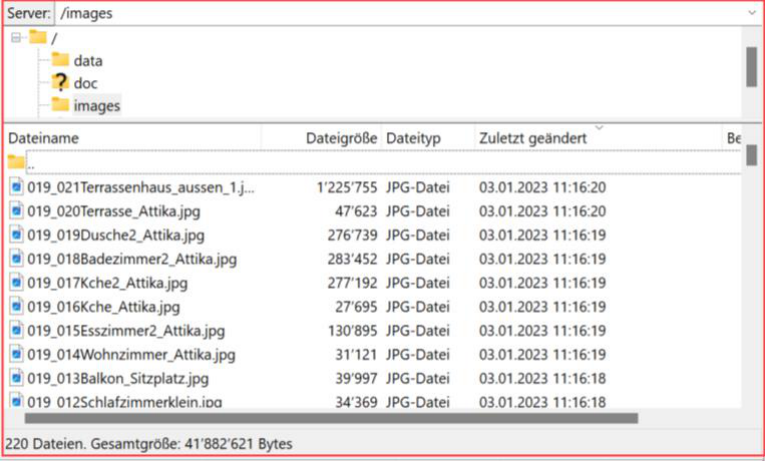Click the horizontal scrollbar of file list
This screenshot has height=461, width=765.
(x=331, y=418)
